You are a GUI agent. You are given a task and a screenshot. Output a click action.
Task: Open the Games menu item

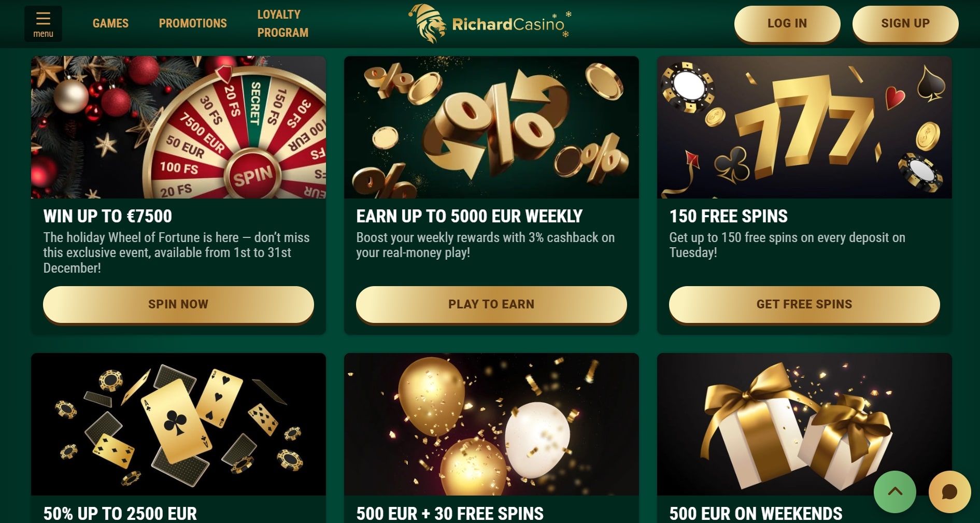coord(110,23)
